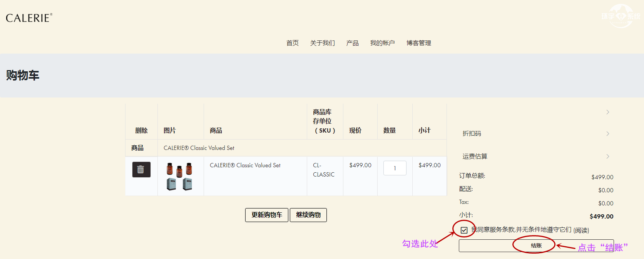The height and width of the screenshot is (259, 644).
Task: Expand the 折扣码 discount code section
Action: (x=536, y=133)
